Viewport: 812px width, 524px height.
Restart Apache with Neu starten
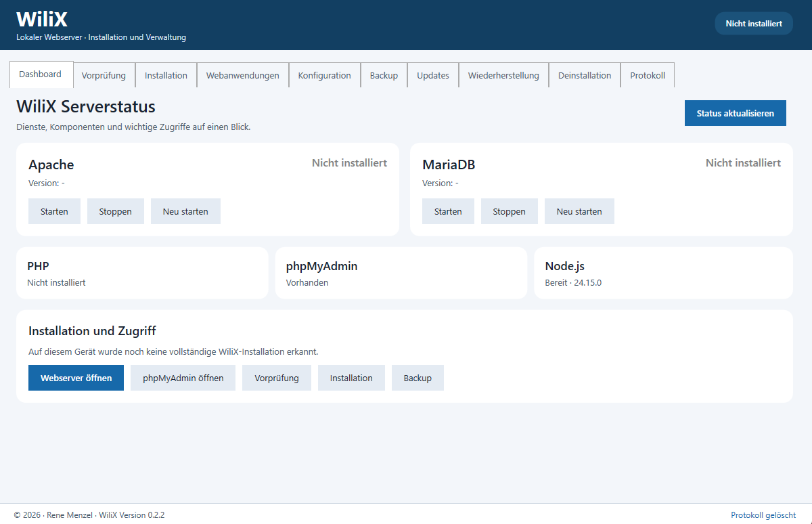[185, 211]
